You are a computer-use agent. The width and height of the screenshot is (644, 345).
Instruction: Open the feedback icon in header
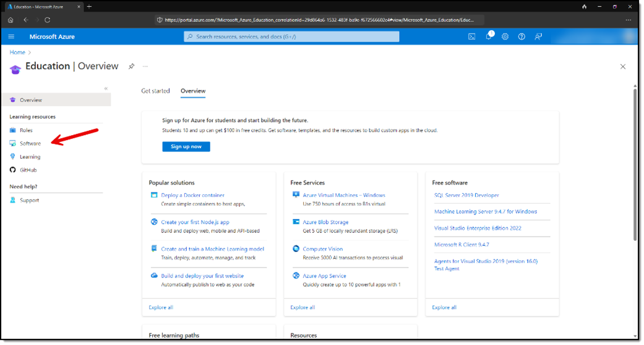(538, 37)
